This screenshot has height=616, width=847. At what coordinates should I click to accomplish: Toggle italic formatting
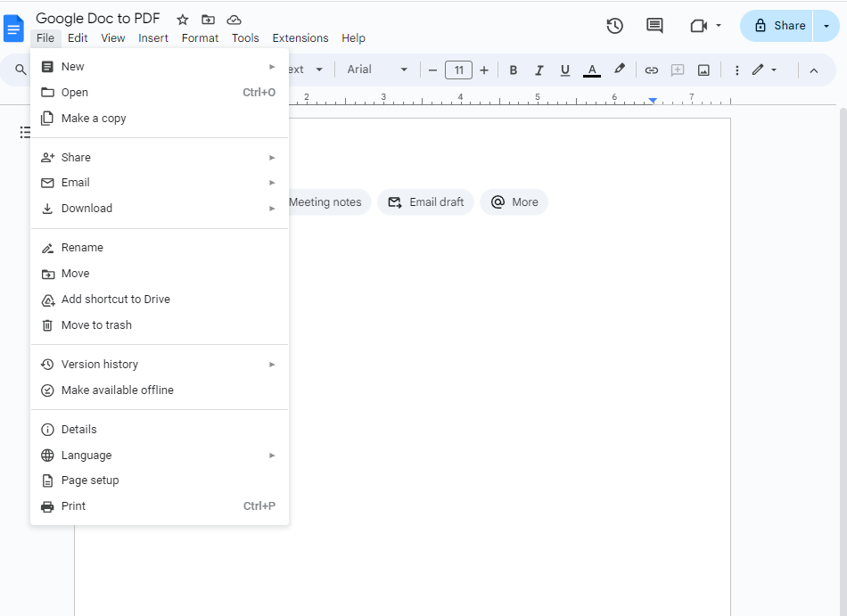[x=539, y=70]
